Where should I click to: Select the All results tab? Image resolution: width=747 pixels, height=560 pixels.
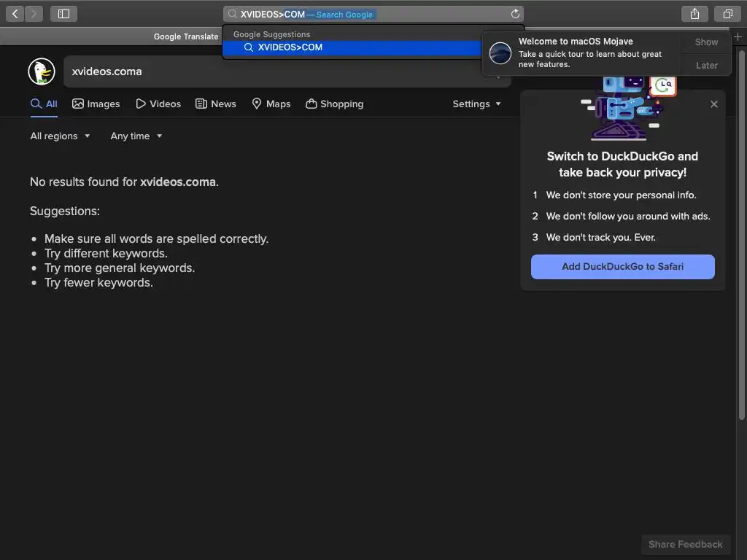pos(44,104)
